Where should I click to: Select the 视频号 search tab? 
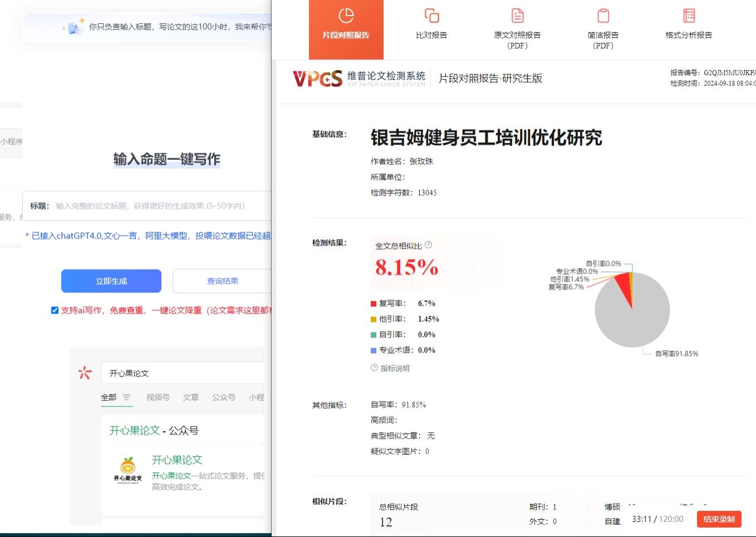[x=158, y=397]
